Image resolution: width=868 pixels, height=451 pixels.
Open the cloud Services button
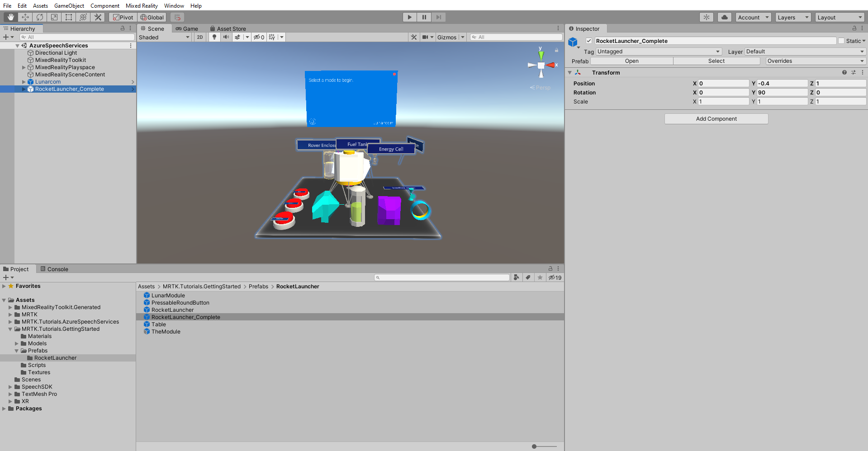tap(725, 17)
